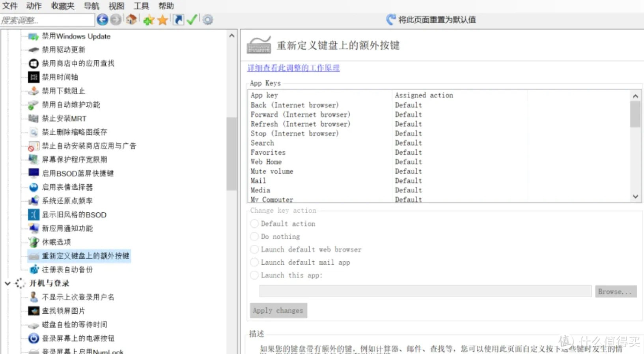The image size is (644, 354).
Task: Click the green checkmark toolbar icon
Action: tap(192, 20)
